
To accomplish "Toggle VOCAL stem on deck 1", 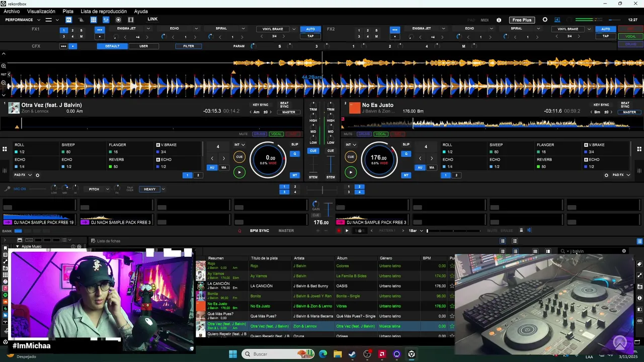I will click(x=276, y=134).
